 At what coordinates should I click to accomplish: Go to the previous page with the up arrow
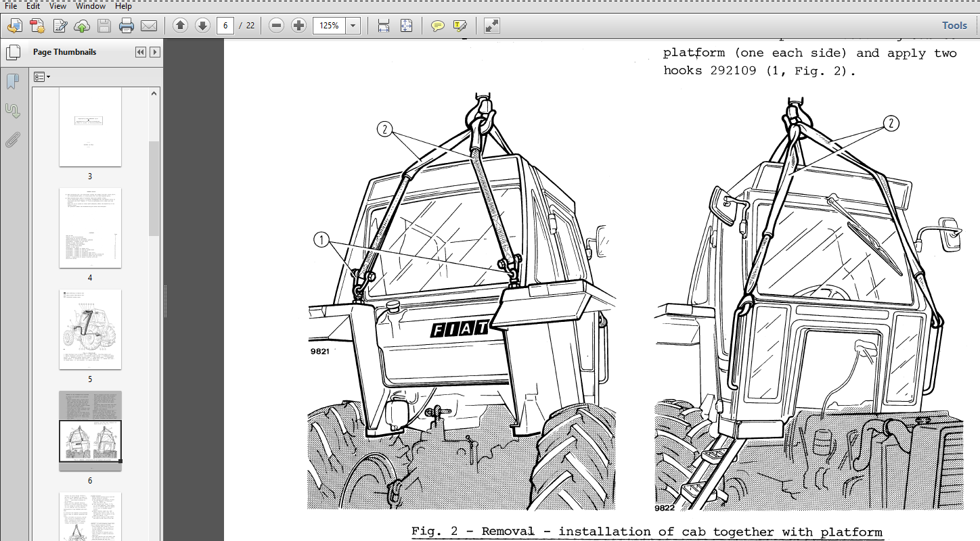[180, 26]
